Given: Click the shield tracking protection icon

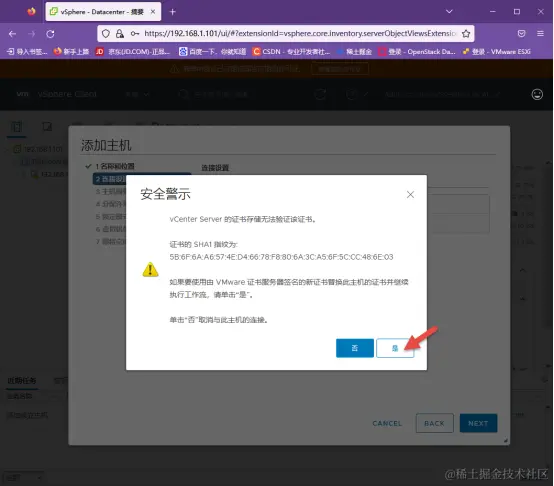Looking at the screenshot, I should point(106,34).
